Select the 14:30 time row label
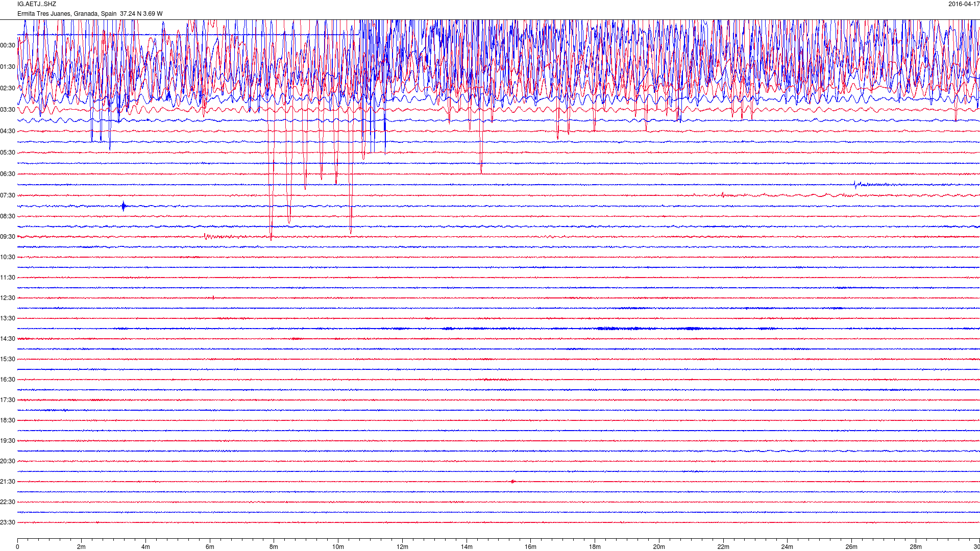 tap(8, 339)
